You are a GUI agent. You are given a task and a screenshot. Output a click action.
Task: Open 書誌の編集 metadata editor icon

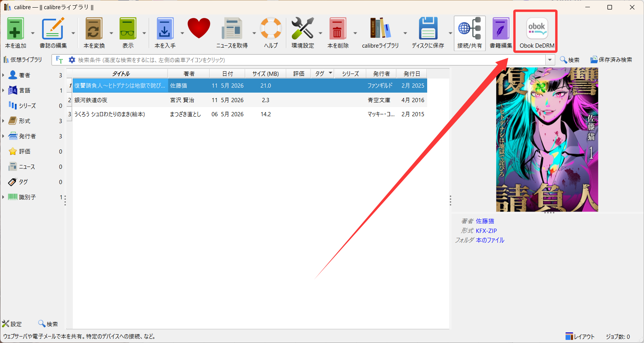point(53,29)
